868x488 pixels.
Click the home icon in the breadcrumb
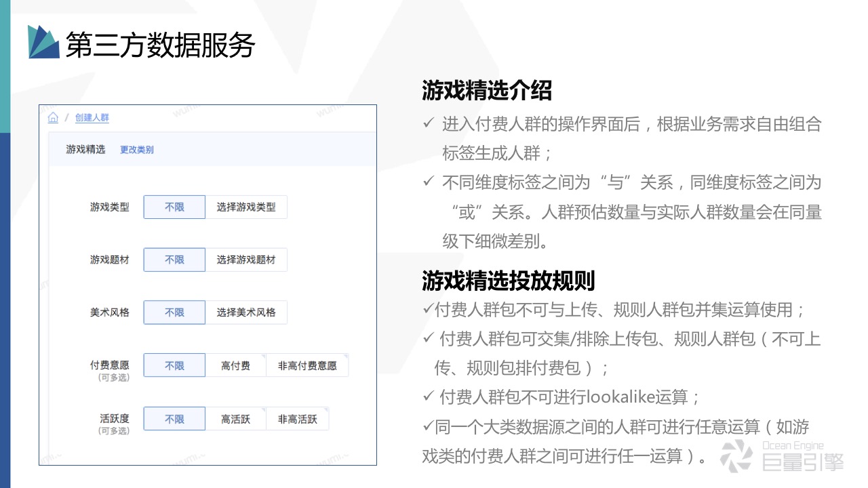53,117
